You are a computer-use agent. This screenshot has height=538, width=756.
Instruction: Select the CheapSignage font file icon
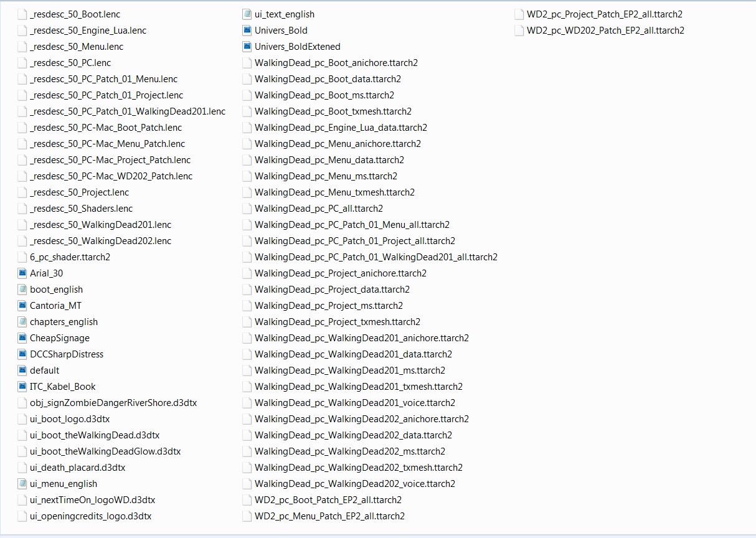tap(22, 338)
